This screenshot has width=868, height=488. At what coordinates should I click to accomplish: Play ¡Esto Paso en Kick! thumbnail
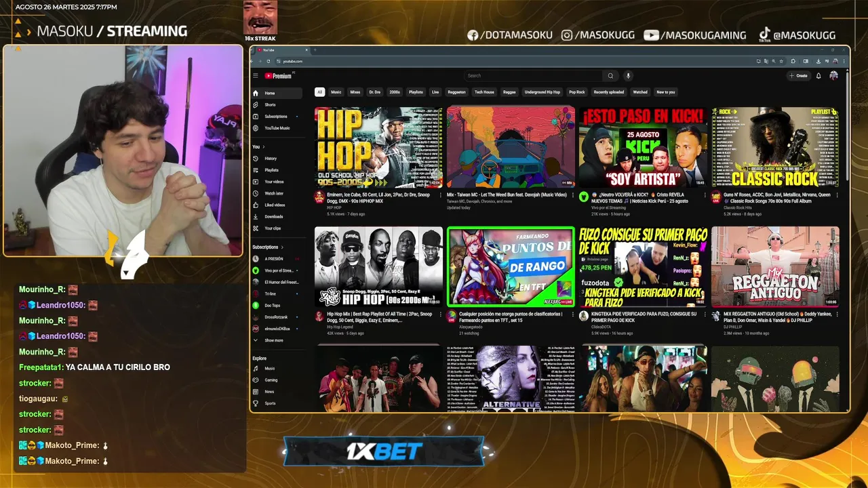tap(643, 147)
